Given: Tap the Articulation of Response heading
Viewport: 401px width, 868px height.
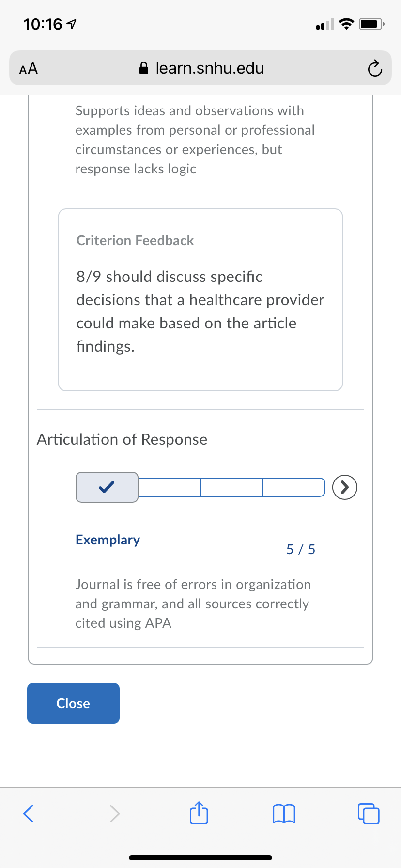Looking at the screenshot, I should [122, 439].
